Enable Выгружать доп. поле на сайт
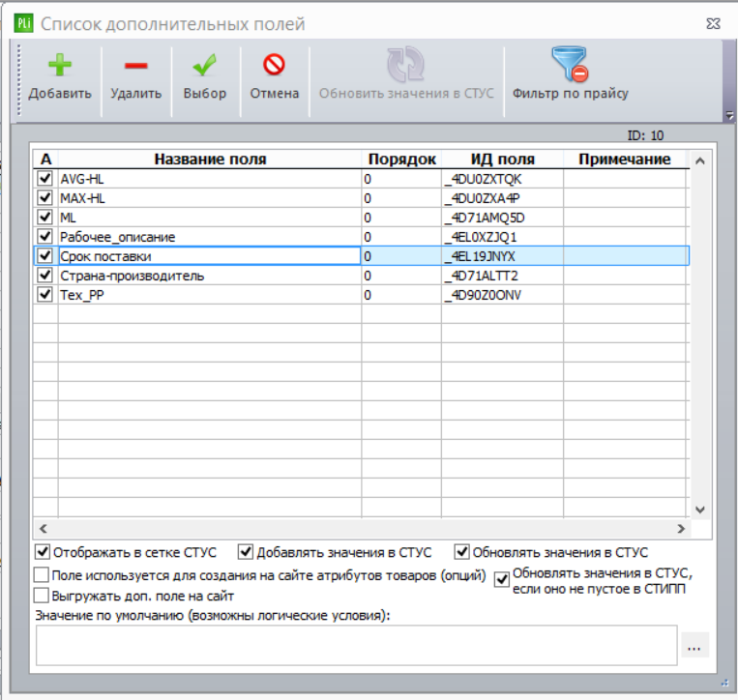Screen dimensions: 738x700 coord(42,596)
